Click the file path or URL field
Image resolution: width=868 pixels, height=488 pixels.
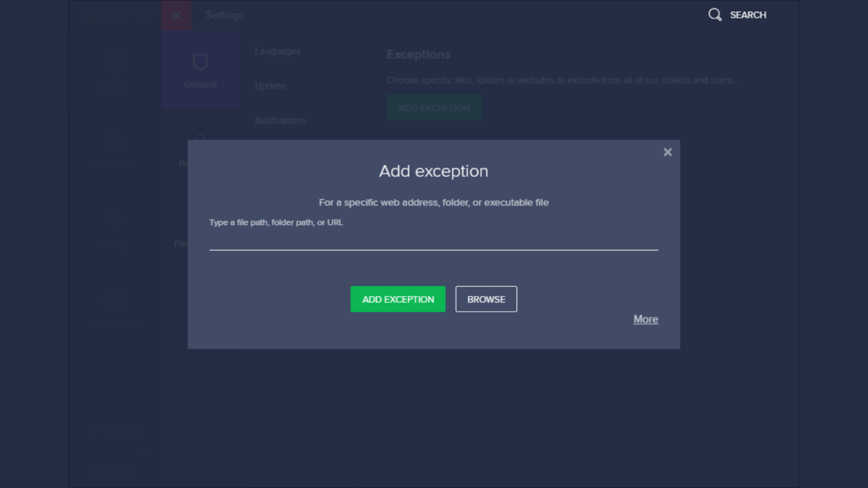[x=433, y=241]
